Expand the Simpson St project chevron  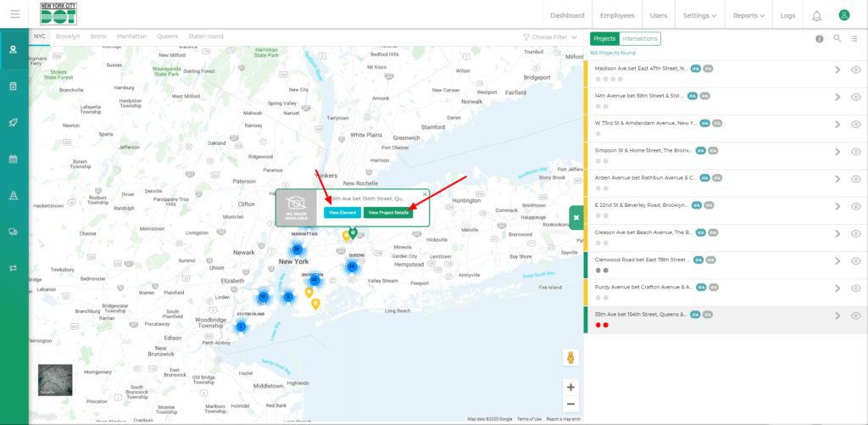[837, 152]
